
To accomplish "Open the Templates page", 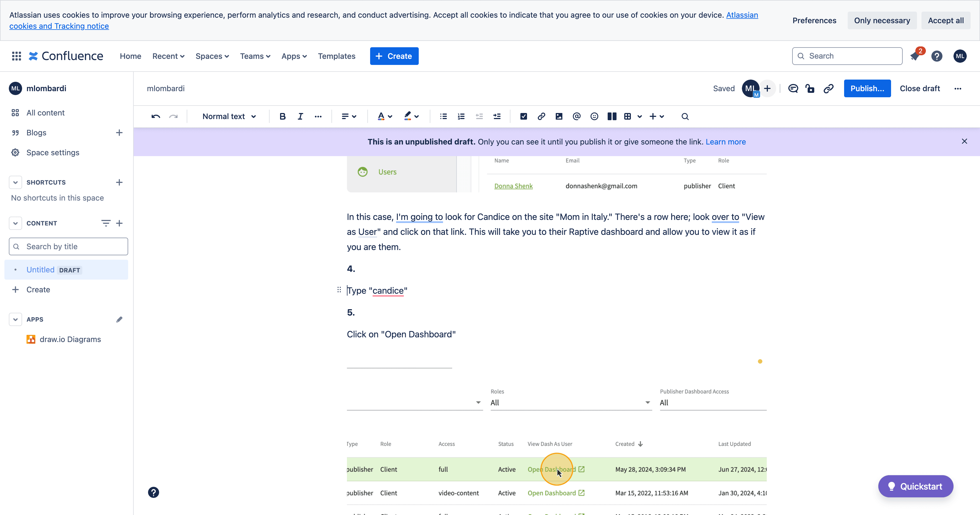I will [x=336, y=56].
